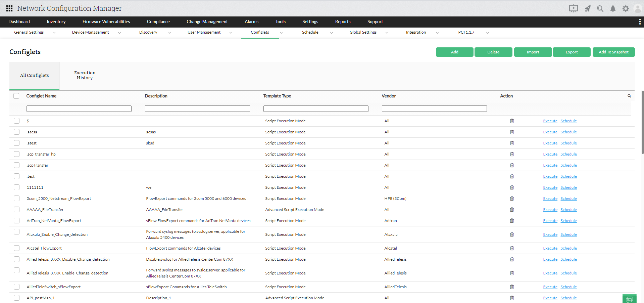Select the AAAAA_FileTransfer row checkbox
644x303 pixels.
click(16, 209)
